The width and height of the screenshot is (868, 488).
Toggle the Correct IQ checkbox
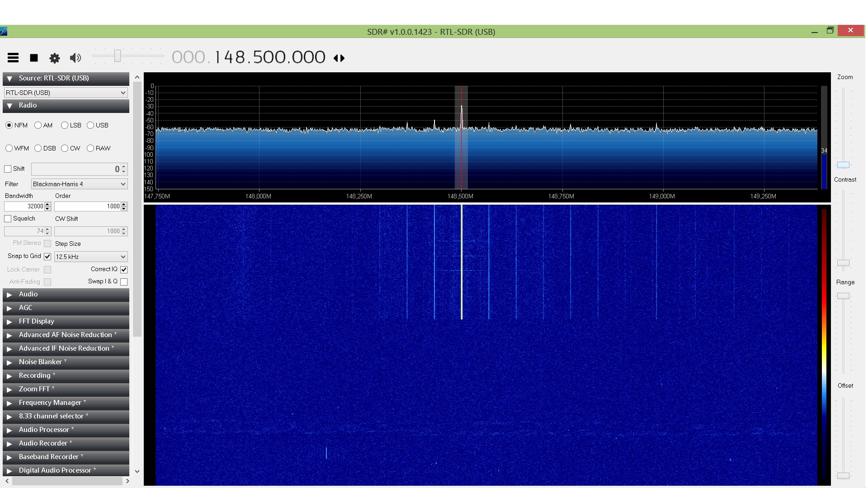[124, 269]
